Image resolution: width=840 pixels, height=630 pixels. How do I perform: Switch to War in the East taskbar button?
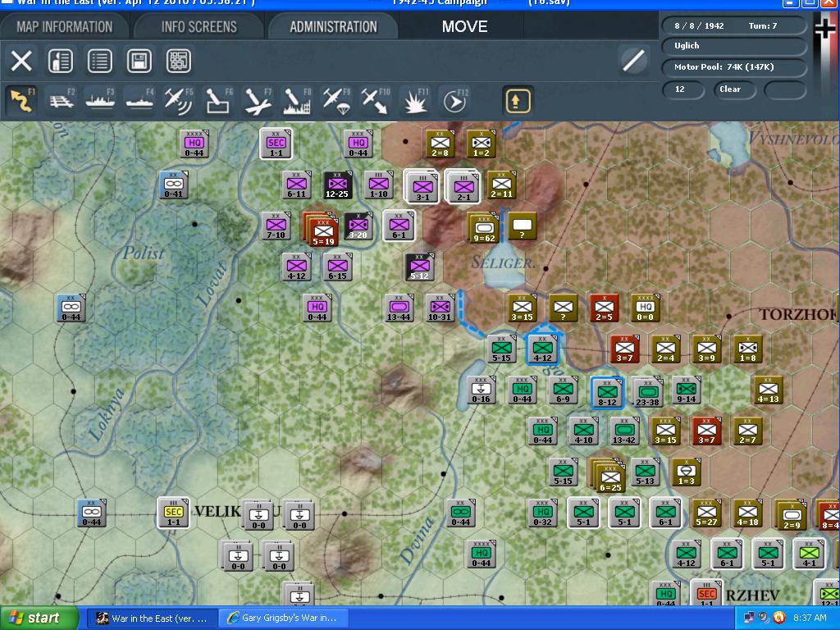(151, 619)
